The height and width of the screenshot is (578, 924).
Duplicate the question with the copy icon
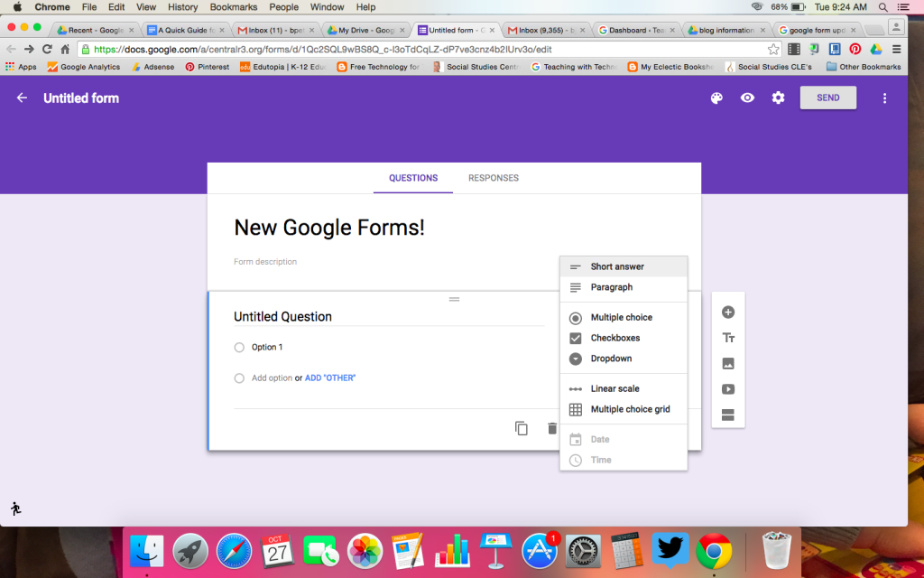(522, 428)
